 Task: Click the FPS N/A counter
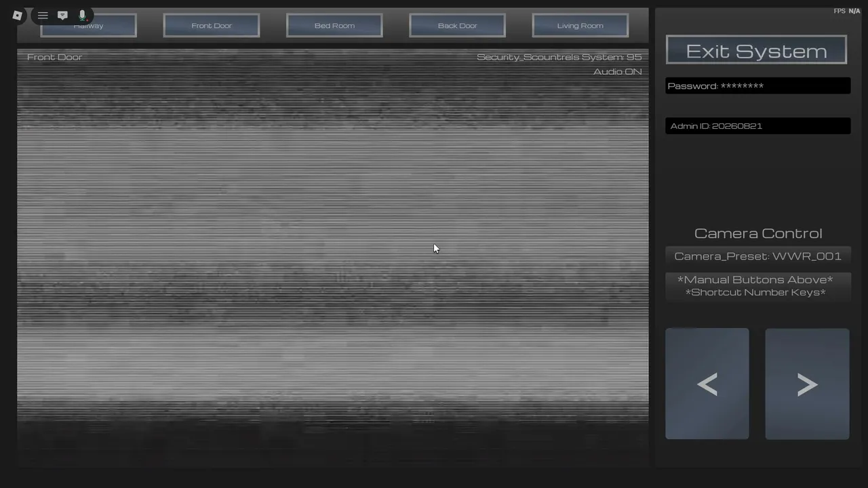click(847, 11)
